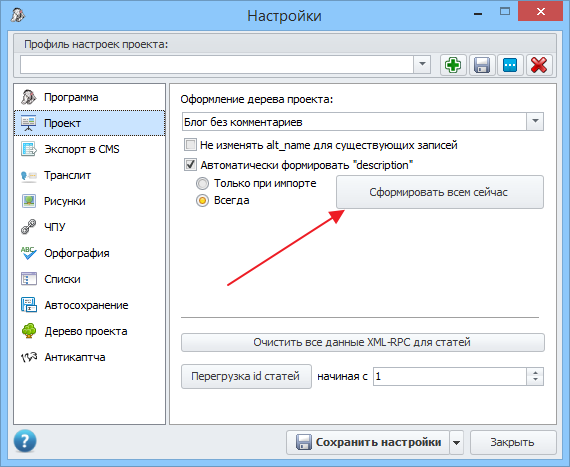Uncheck Автоматически формировать description checkbox
The image size is (570, 467).
click(190, 165)
